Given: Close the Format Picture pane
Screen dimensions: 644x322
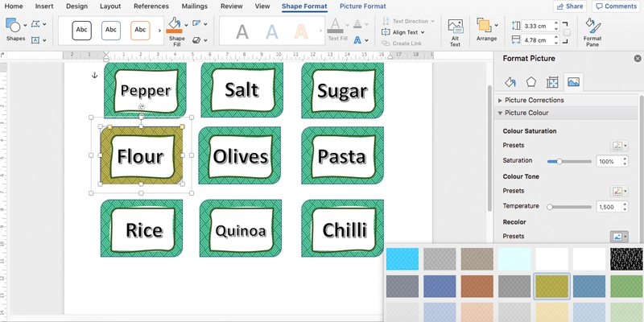Looking at the screenshot, I should [x=634, y=59].
